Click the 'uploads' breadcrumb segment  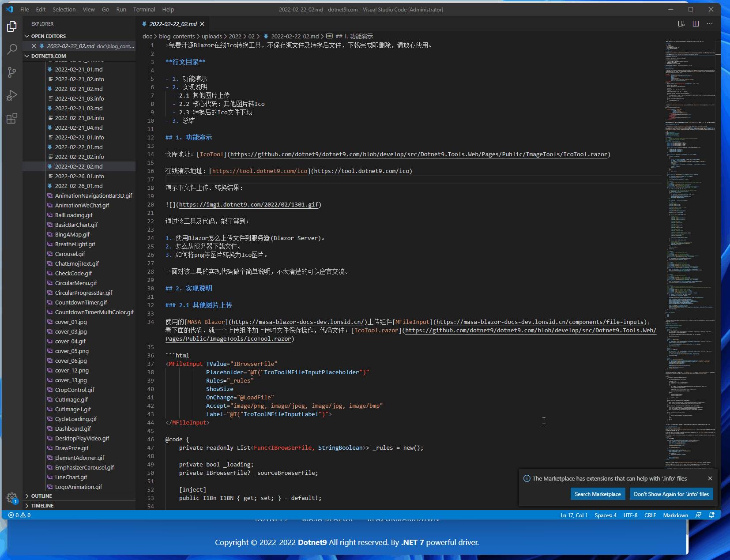pyautogui.click(x=212, y=36)
